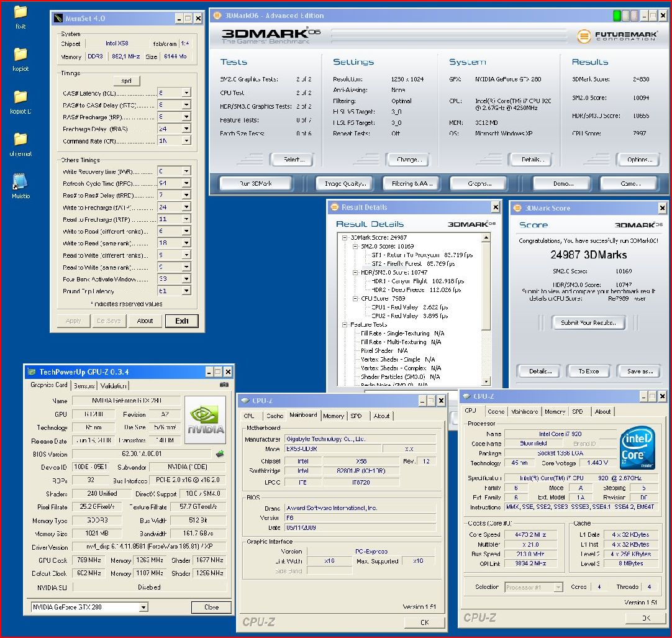Click the 24987 3DMarks score text

point(588,255)
